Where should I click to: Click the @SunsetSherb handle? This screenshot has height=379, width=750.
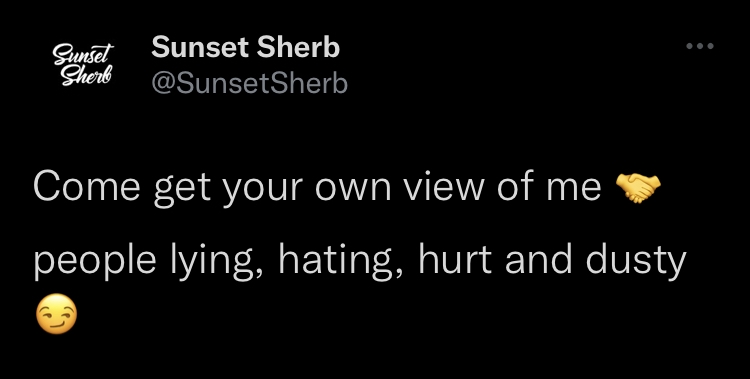tap(249, 83)
